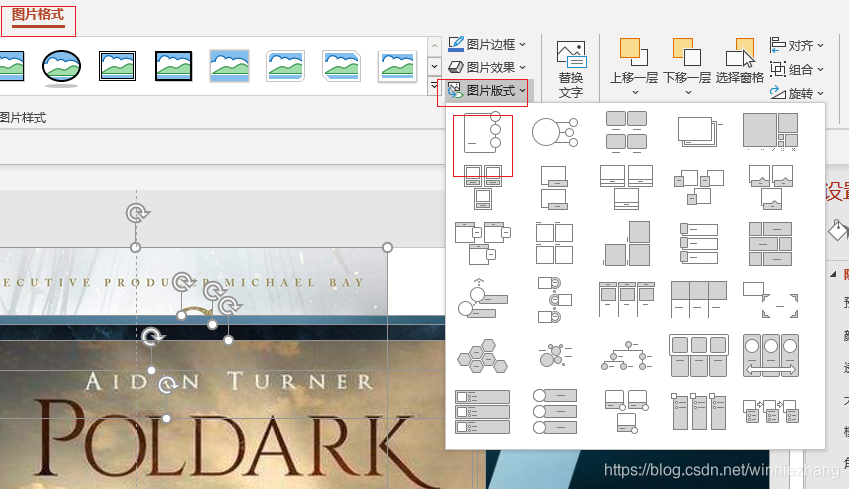Choose the Titled Picture Lineup layout
The width and height of the screenshot is (849, 489).
pos(626,299)
